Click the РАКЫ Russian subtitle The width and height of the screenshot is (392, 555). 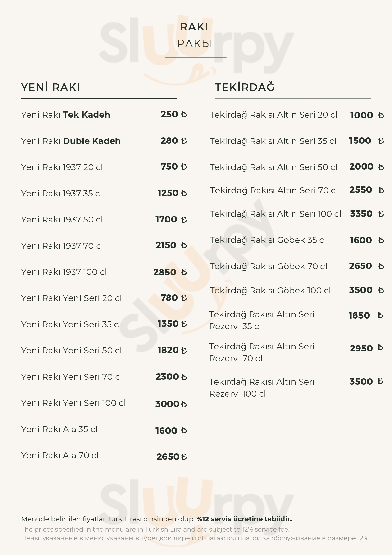(194, 44)
